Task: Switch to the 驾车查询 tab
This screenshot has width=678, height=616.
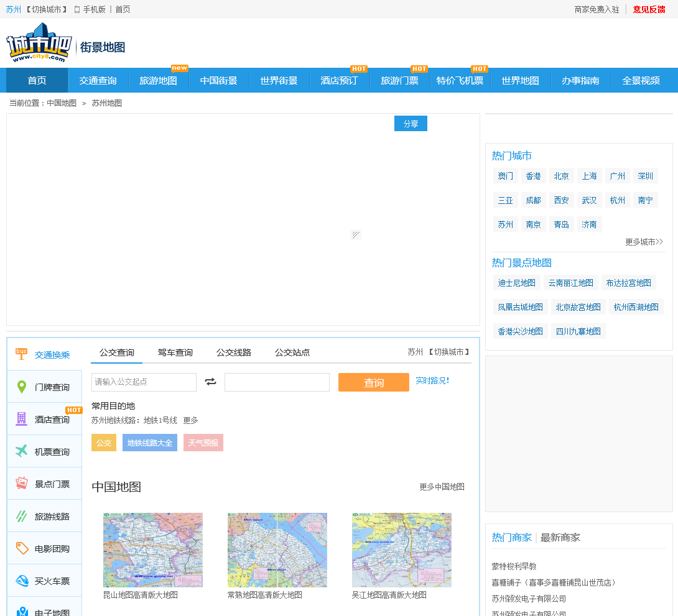Action: tap(175, 352)
